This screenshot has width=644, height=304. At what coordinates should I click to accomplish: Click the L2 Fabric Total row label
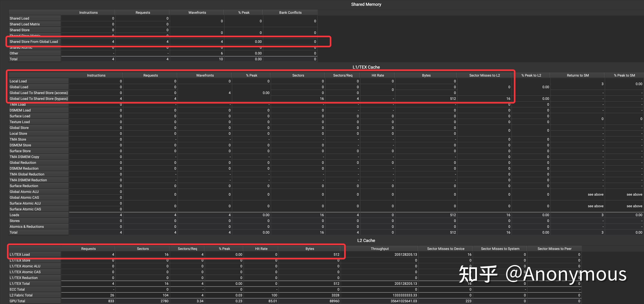pyautogui.click(x=21, y=295)
